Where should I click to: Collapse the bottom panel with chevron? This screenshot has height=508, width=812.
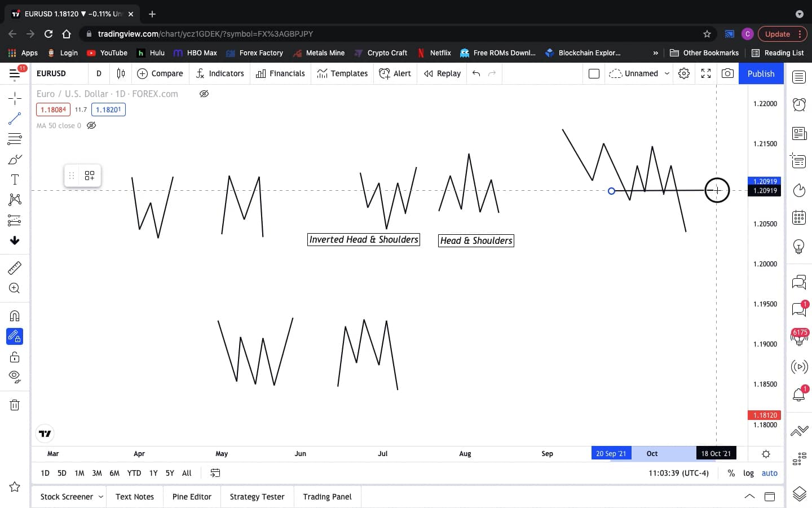749,497
